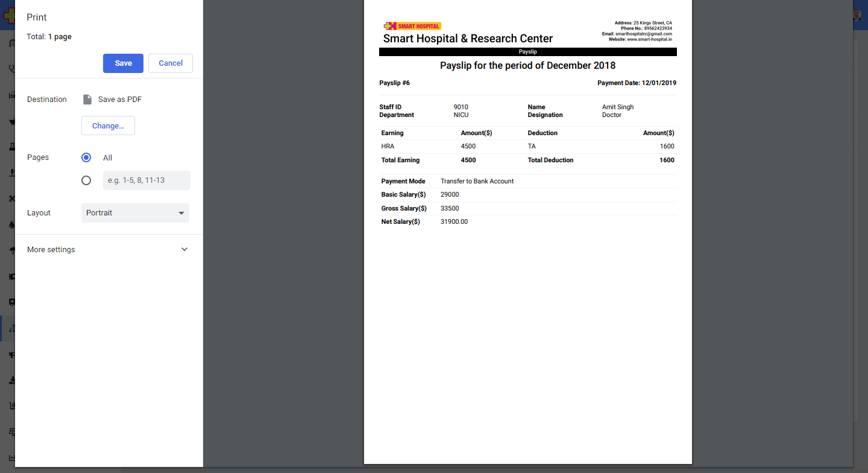The height and width of the screenshot is (473, 868).
Task: Open Blood Bank via the droplet icon
Action: [11, 224]
